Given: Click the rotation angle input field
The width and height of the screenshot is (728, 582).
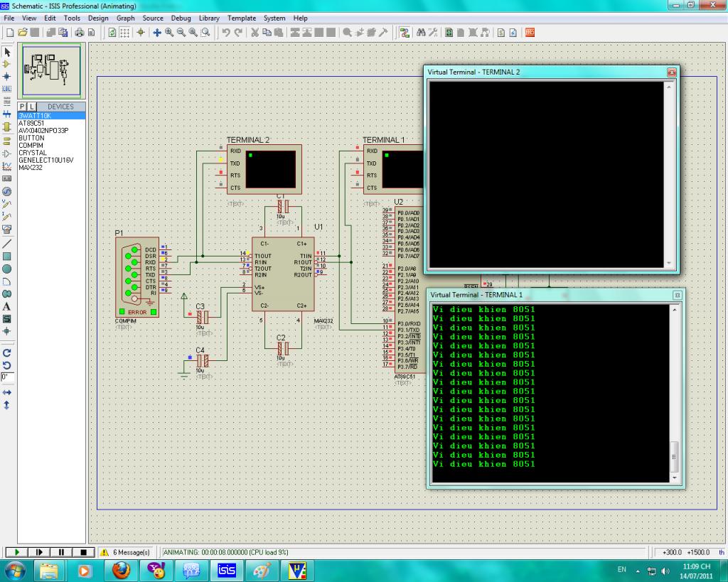Looking at the screenshot, I should tap(6, 377).
